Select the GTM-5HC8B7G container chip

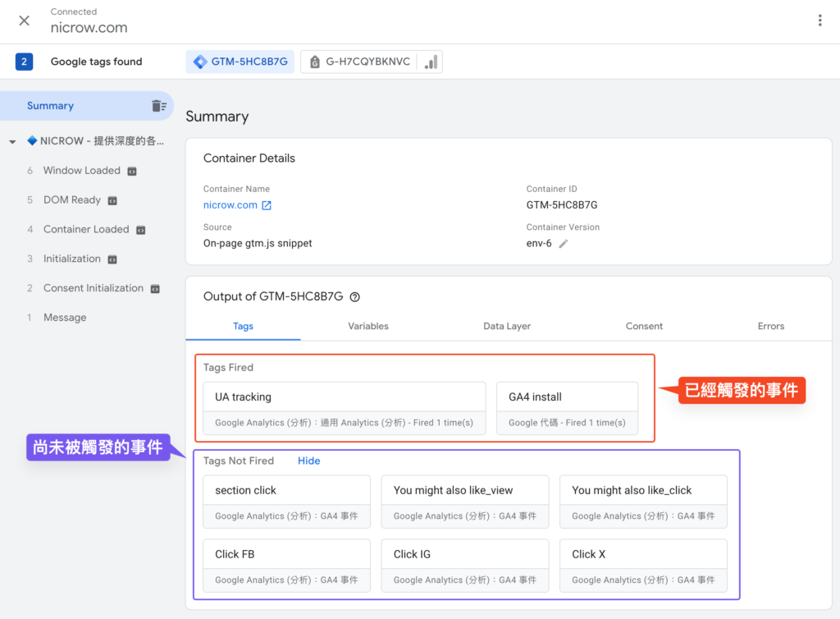pos(240,62)
